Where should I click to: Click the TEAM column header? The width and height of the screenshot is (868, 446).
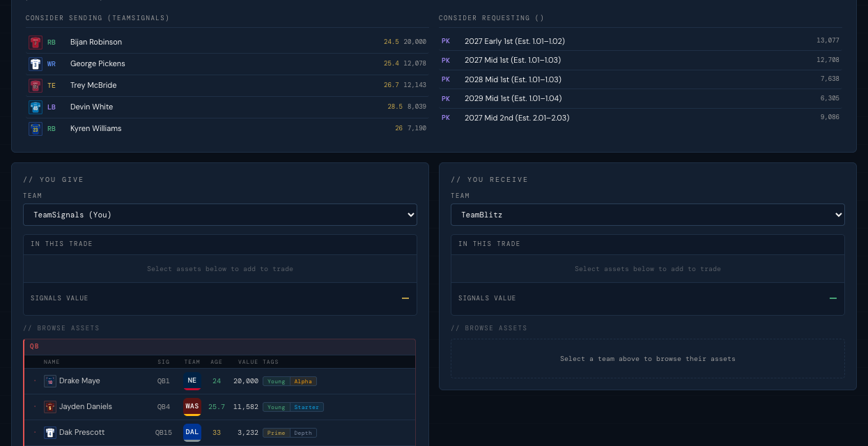192,362
